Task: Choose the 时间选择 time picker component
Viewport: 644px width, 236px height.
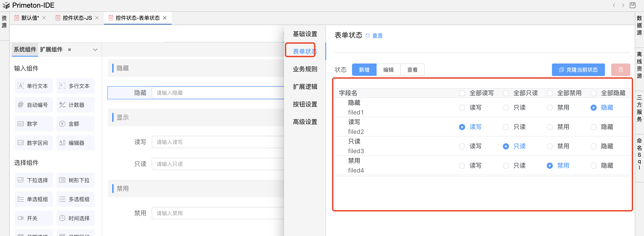Action: [75, 218]
